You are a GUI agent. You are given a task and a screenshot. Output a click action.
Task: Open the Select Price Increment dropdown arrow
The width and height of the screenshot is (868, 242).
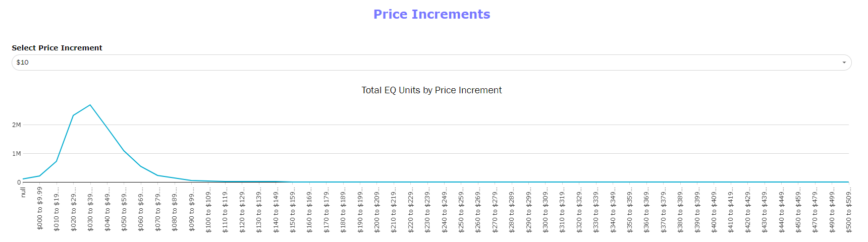coord(844,63)
